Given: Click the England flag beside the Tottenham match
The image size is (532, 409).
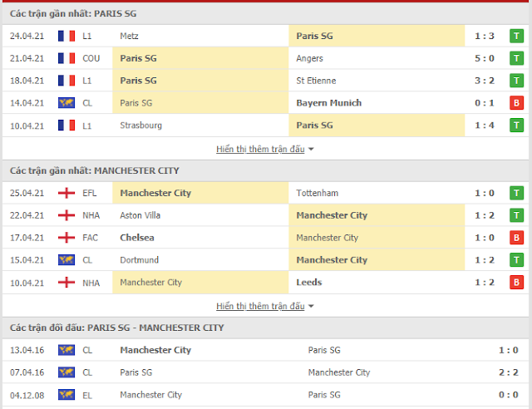Looking at the screenshot, I should (66, 193).
